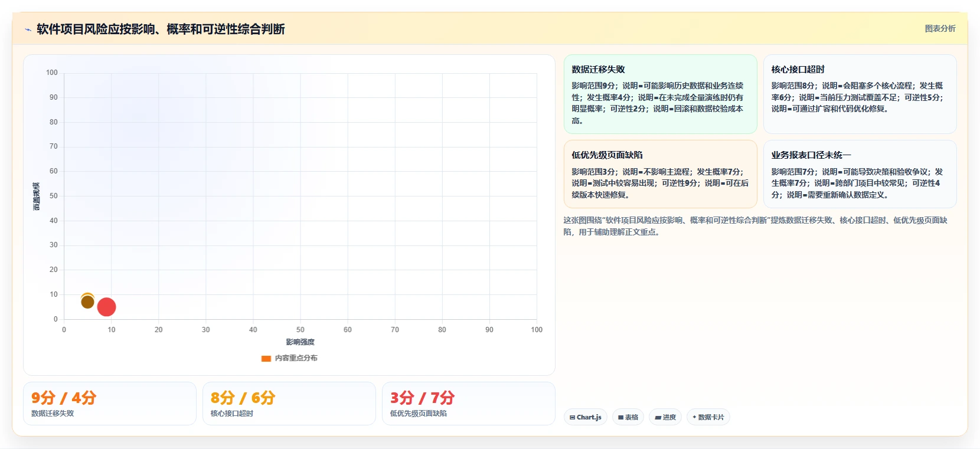This screenshot has width=980, height=449.
Task: Click the main title 软件项目风险应按影响
Action: pos(161,29)
